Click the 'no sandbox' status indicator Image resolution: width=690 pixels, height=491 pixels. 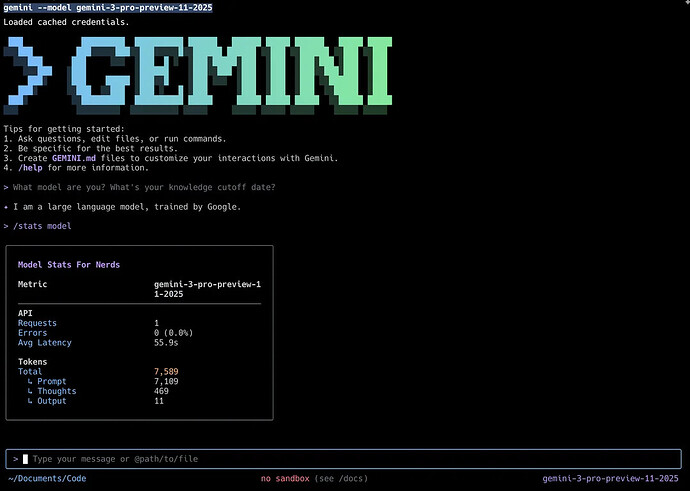(x=285, y=478)
